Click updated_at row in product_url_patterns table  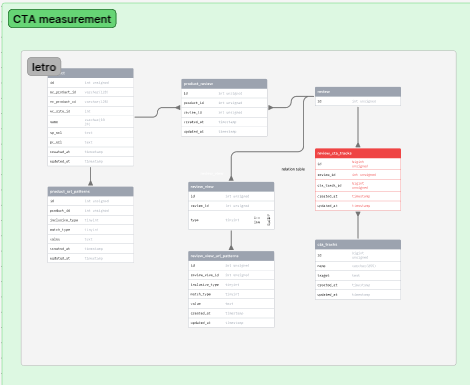pos(90,258)
